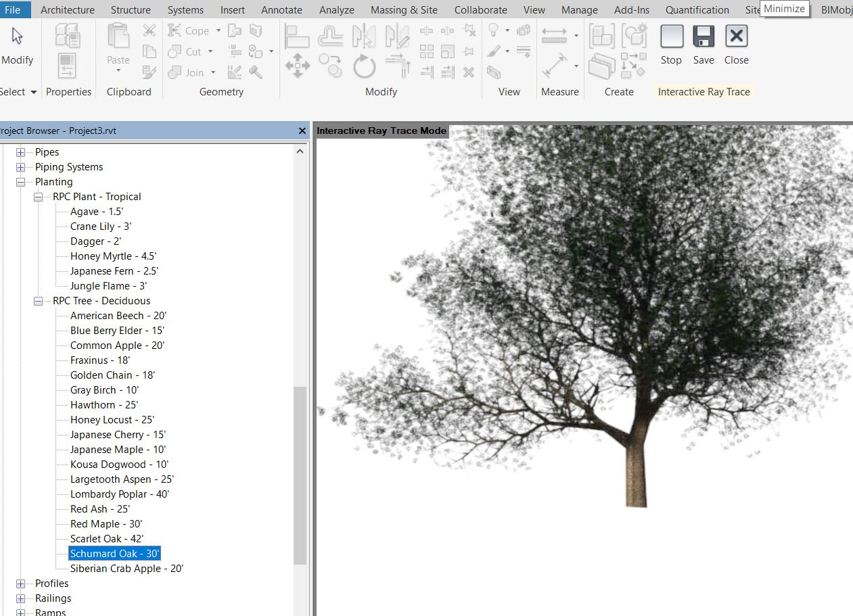This screenshot has height=616, width=853.
Task: Click the Rotate tool icon
Action: click(x=365, y=66)
